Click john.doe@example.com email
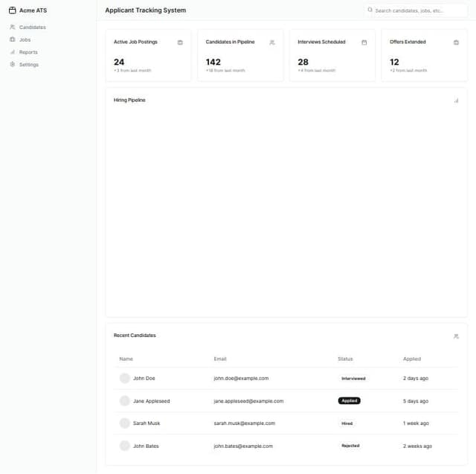 pos(241,378)
